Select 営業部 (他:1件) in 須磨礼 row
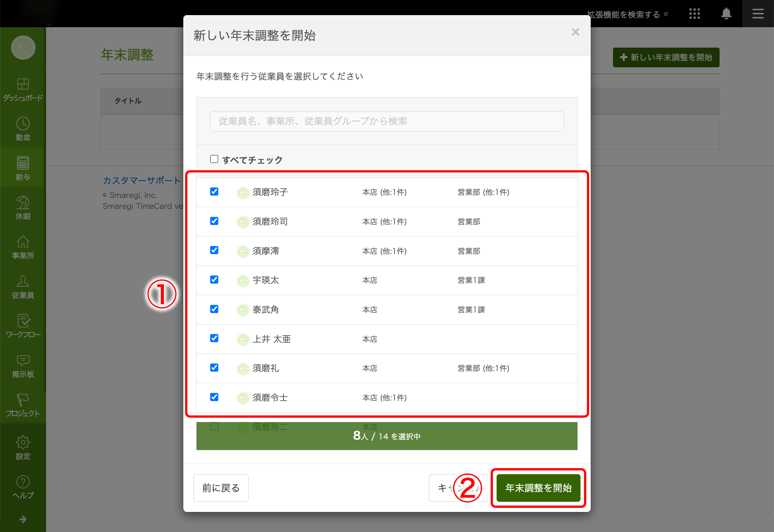 pos(483,368)
